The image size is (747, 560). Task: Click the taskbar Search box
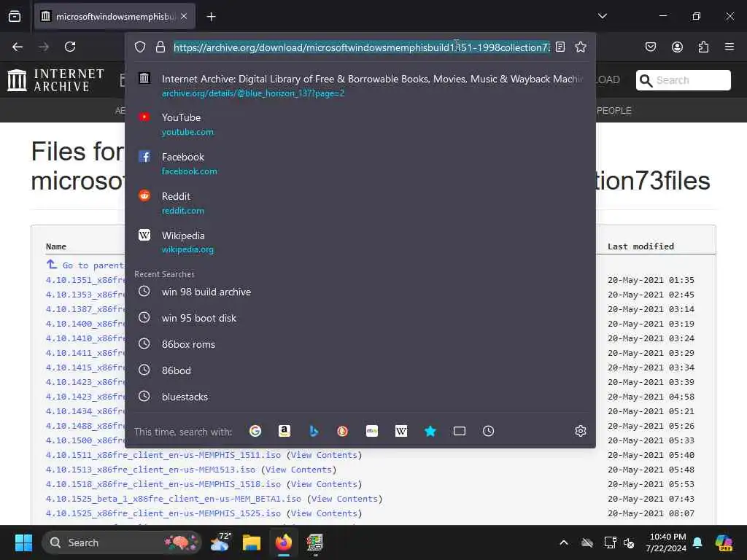(122, 542)
